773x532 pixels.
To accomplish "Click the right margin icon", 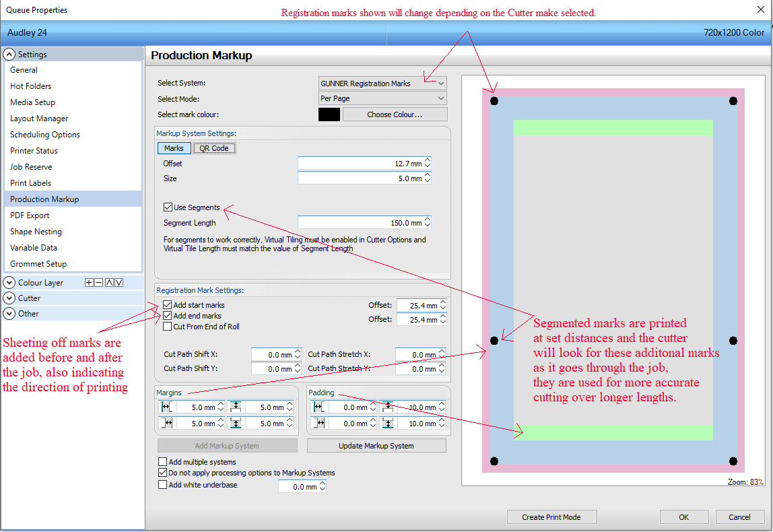I will coord(166,423).
